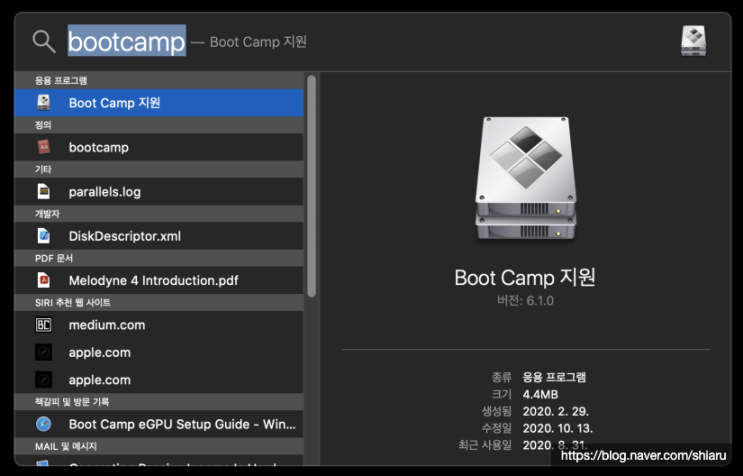Select the DiskDescriptor.xml result
The image size is (743, 476).
159,236
